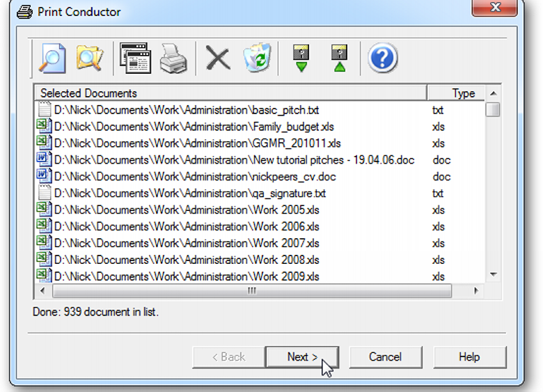Screen dimensions: 543x392
Task: Click the Add Documents magnifier page icon
Action: click(x=52, y=58)
